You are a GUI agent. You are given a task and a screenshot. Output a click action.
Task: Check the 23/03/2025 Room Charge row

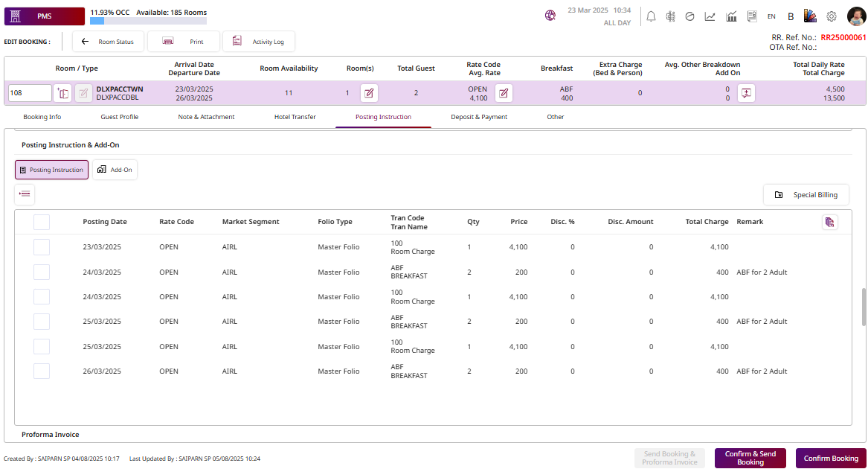tap(42, 247)
